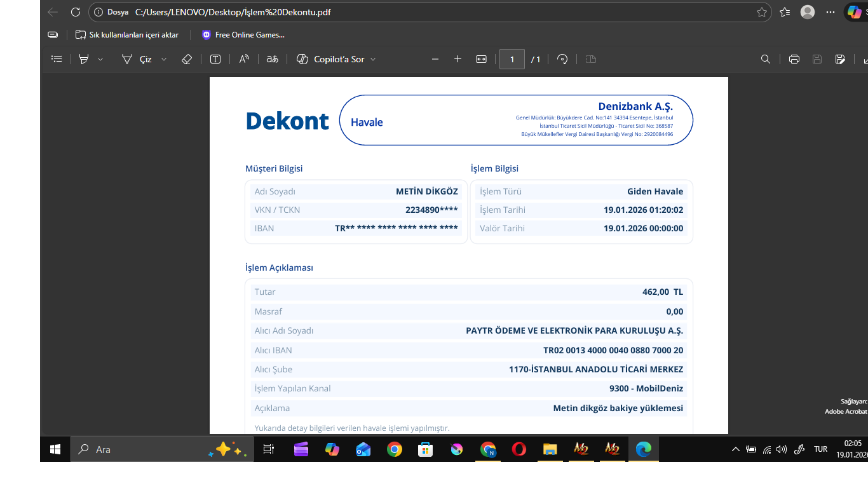Open the Windows Start menu
This screenshot has height=488, width=868.
pyautogui.click(x=55, y=449)
